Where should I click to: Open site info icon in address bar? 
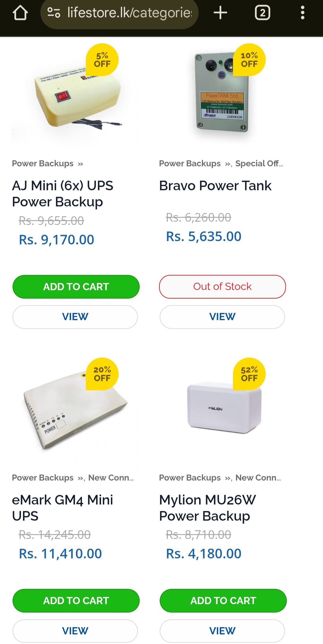(54, 13)
